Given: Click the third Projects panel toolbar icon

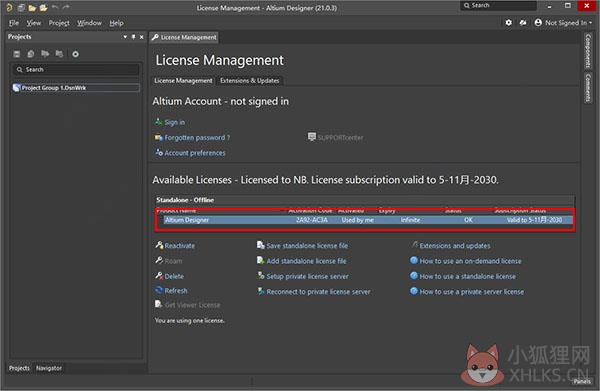Looking at the screenshot, I should point(45,54).
